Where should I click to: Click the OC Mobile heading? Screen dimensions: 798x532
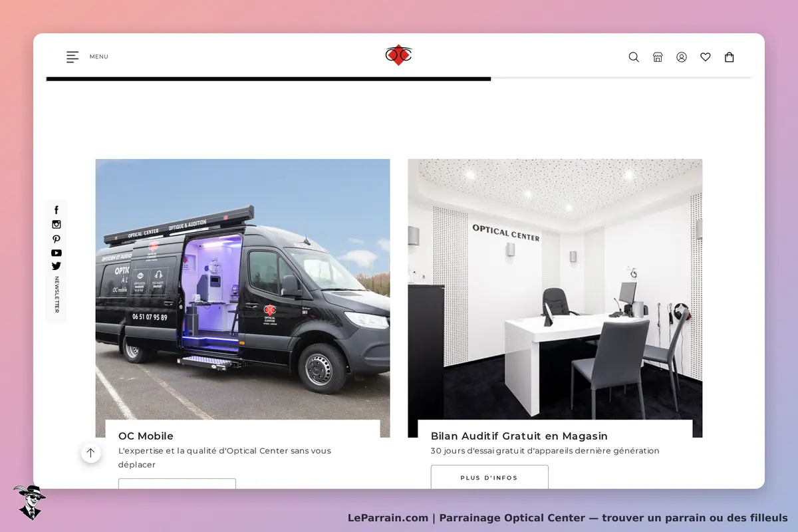click(146, 436)
